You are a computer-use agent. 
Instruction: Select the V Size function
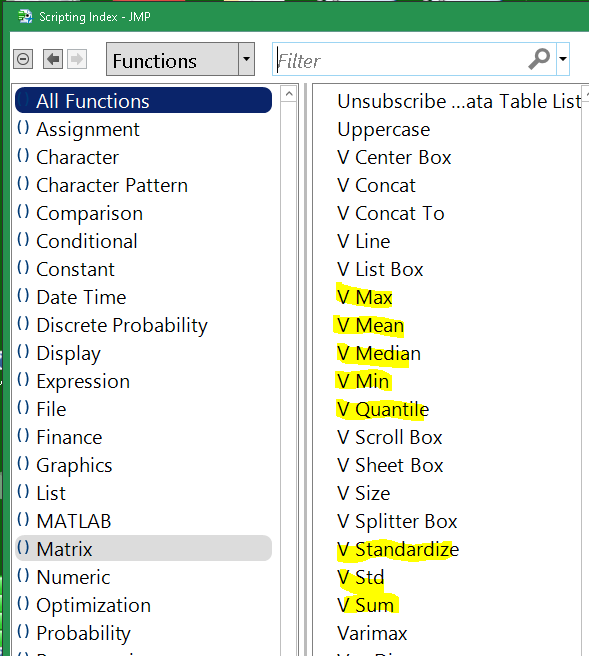coord(364,493)
